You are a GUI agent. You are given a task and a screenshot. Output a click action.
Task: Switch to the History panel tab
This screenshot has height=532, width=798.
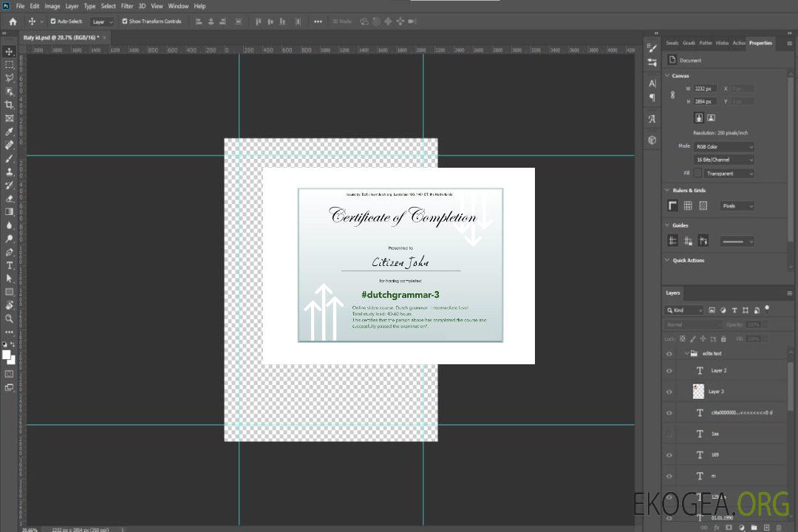pyautogui.click(x=722, y=43)
